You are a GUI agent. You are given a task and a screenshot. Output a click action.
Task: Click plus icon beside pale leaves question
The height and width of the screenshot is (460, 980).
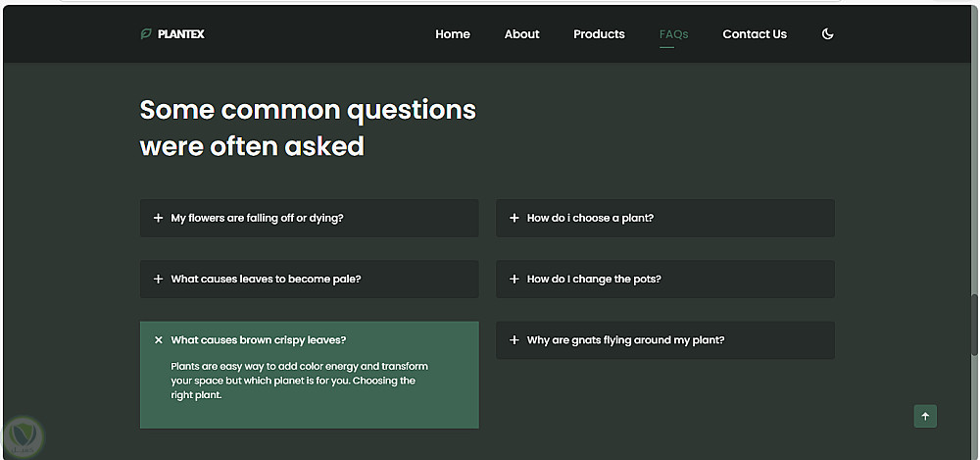coord(159,280)
